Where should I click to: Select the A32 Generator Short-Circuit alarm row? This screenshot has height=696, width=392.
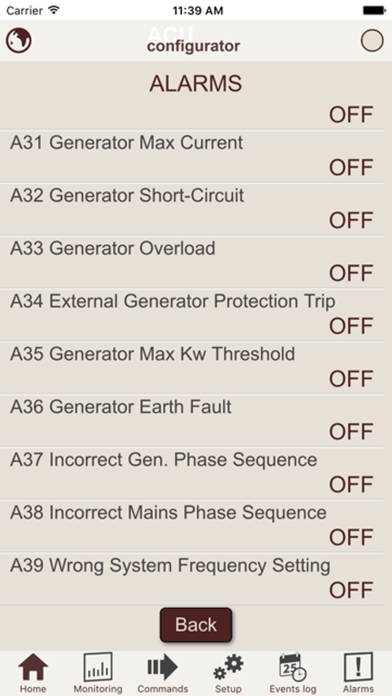pos(191,209)
